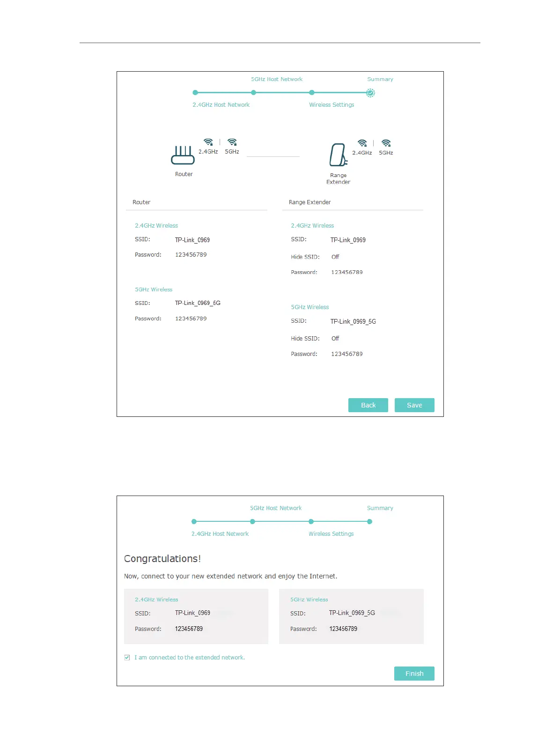Viewport: 560px width, 741px height.
Task: Click the Summary step checkmark in upper wizard
Action: pos(370,93)
